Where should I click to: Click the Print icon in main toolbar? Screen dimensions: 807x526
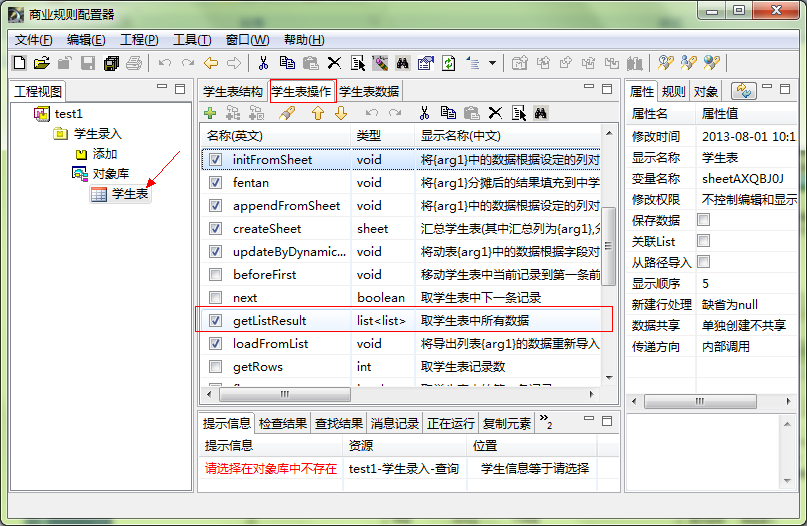[x=134, y=63]
